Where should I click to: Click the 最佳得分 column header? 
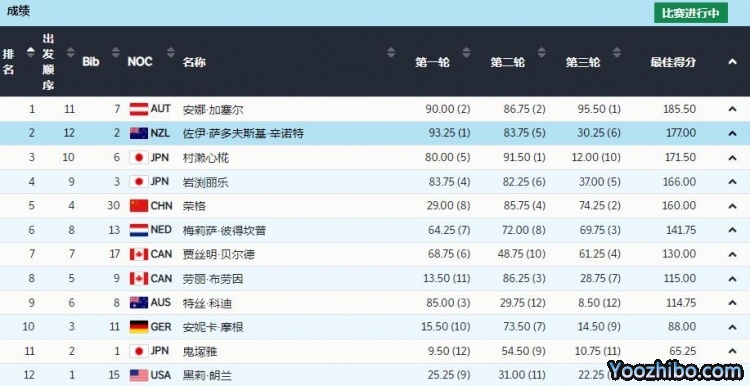(673, 62)
